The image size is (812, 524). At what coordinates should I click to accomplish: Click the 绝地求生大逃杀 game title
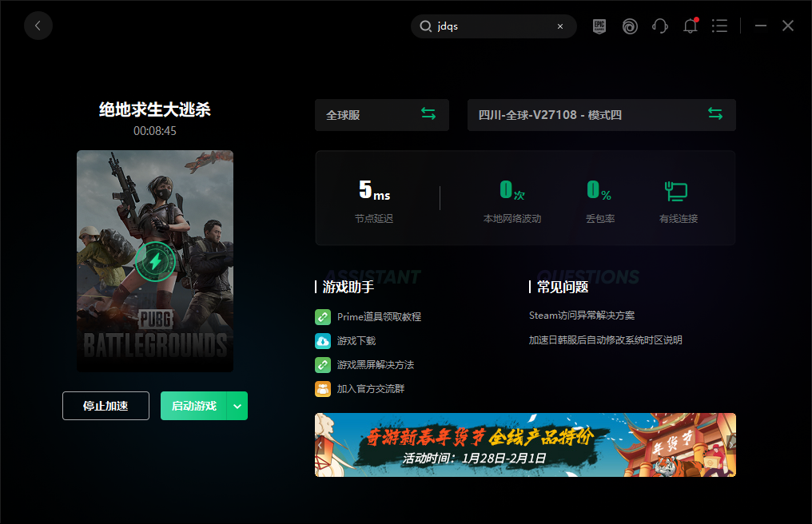click(x=155, y=109)
